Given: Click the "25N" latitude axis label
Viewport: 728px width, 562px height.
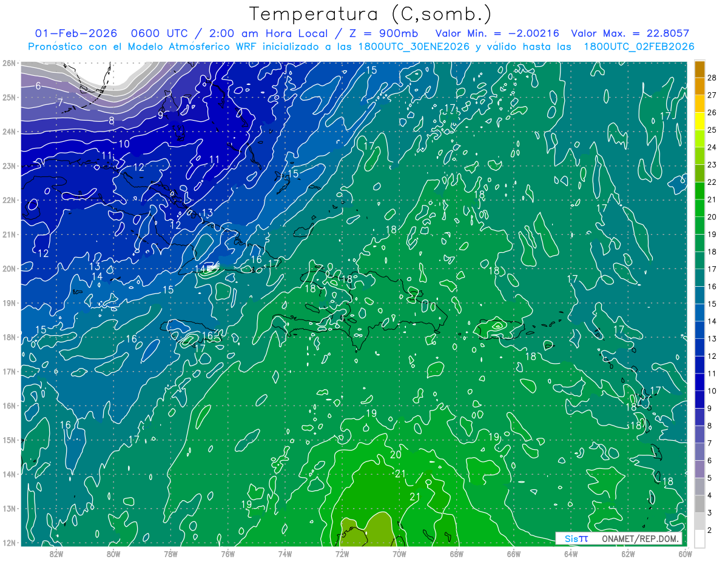Looking at the screenshot, I should 8,97.
